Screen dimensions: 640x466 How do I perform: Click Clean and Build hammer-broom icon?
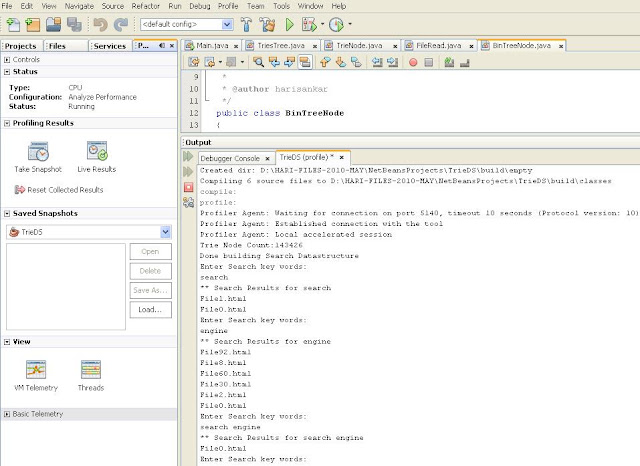(x=268, y=25)
